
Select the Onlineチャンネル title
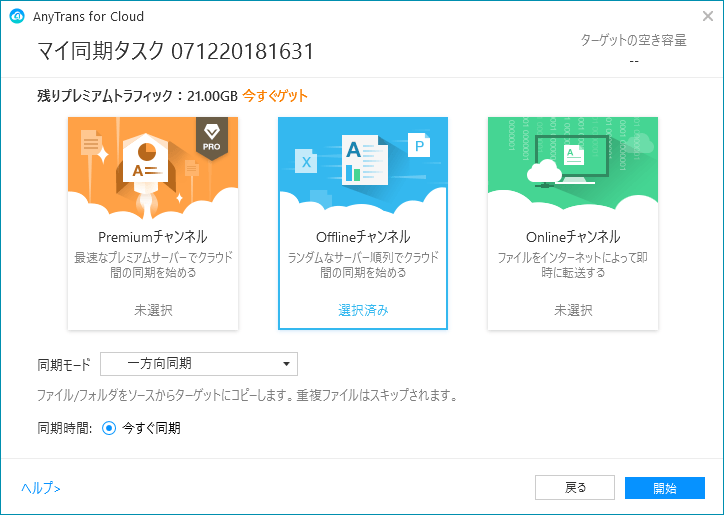(x=573, y=237)
